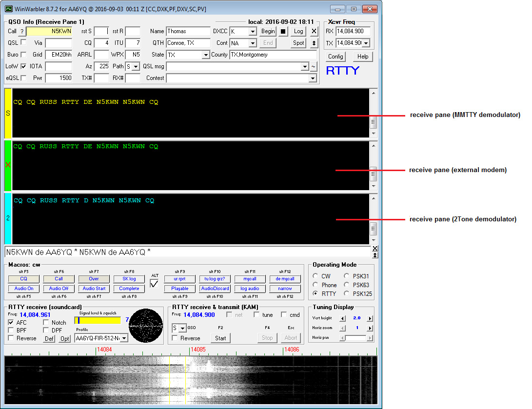532x409 pixels.
Task: Clear the QSO using the X icon beside Log
Action: coord(314,31)
